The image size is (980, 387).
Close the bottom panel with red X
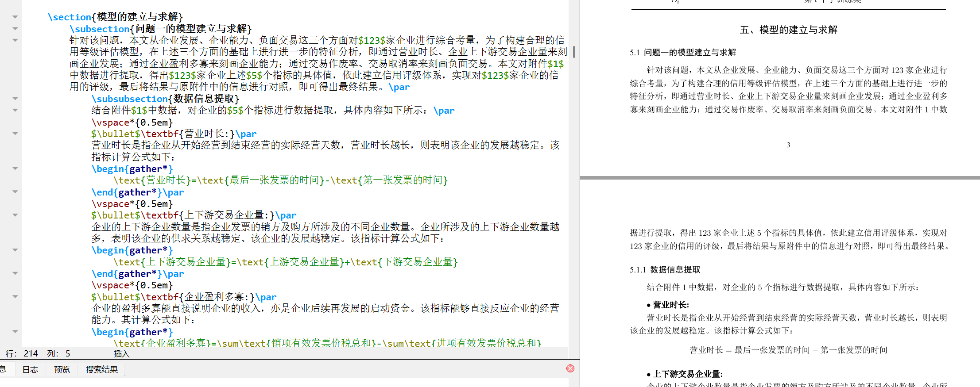click(x=570, y=368)
